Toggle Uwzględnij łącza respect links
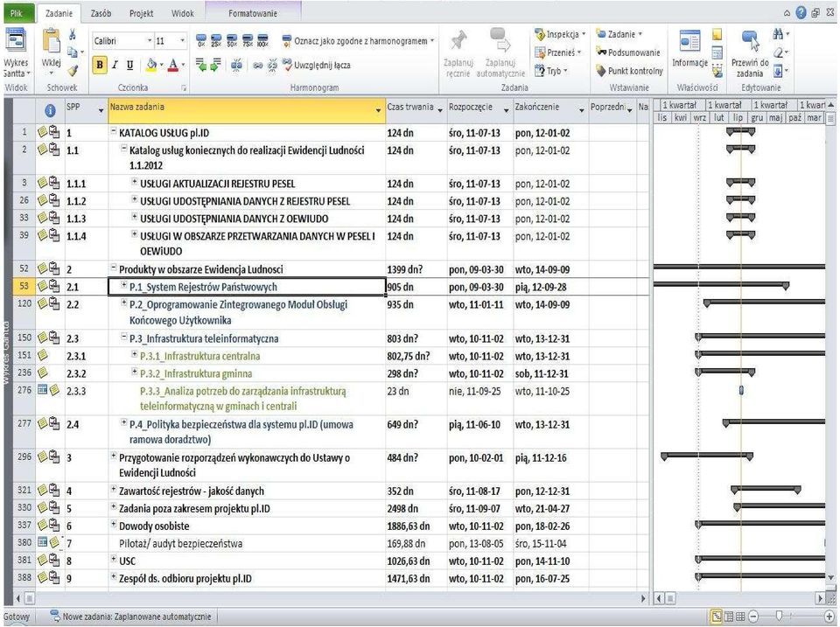Image resolution: width=840 pixels, height=627 pixels. tap(316, 66)
